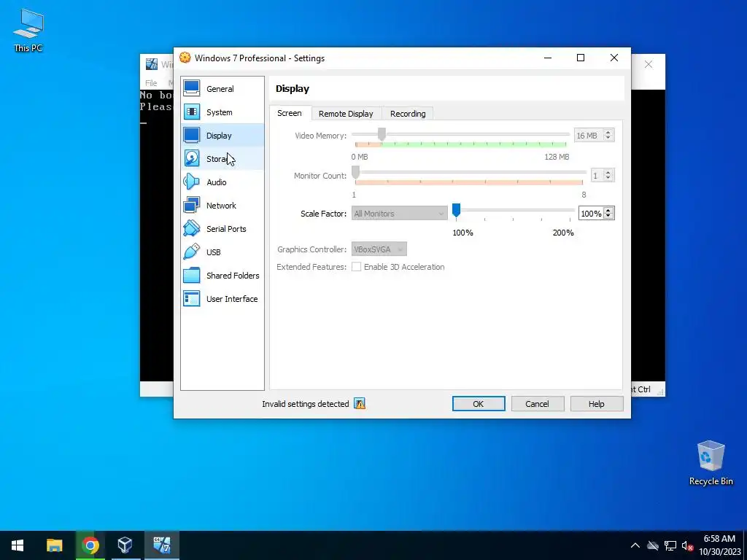Close the VM window behind the dialog
The image size is (747, 560).
tap(649, 64)
